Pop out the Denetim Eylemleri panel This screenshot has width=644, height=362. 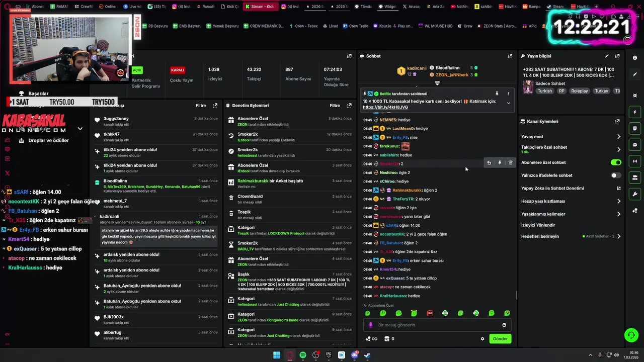pyautogui.click(x=349, y=106)
